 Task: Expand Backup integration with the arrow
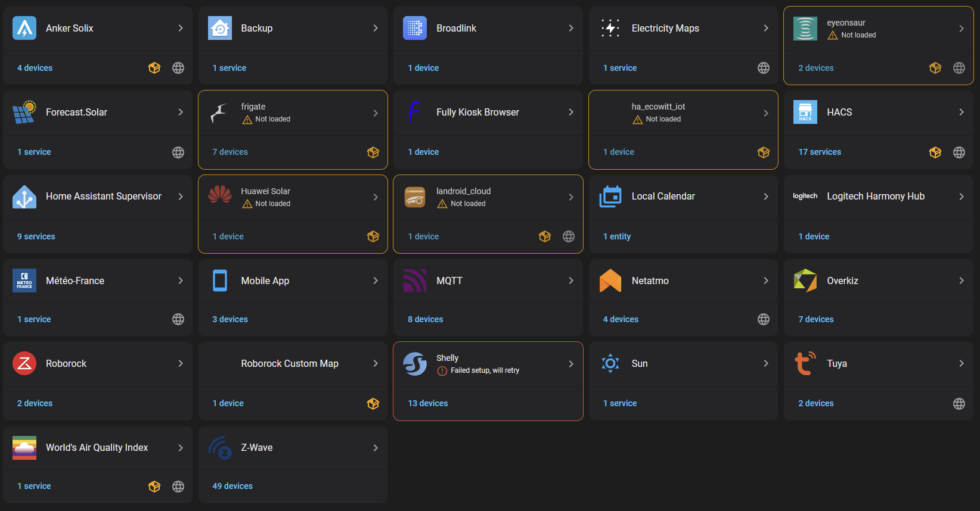coord(376,28)
